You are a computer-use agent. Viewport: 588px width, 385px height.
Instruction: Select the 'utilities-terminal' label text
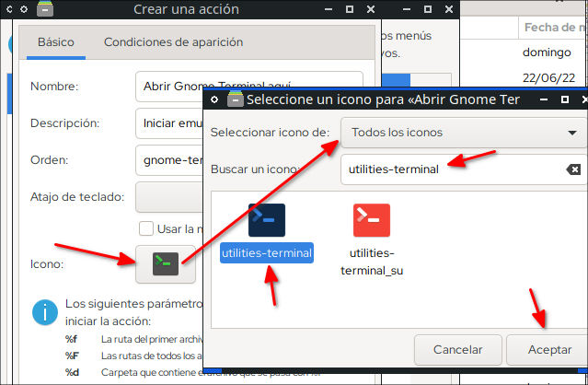(x=267, y=253)
